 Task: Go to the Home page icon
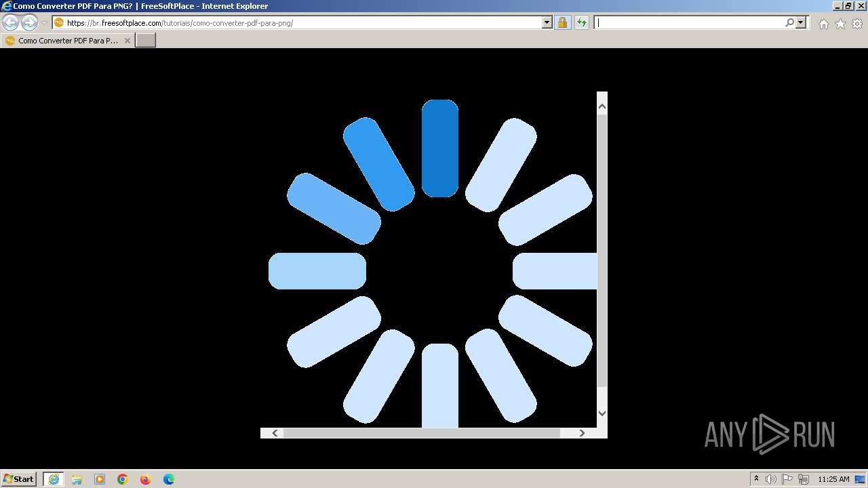pyautogui.click(x=823, y=24)
